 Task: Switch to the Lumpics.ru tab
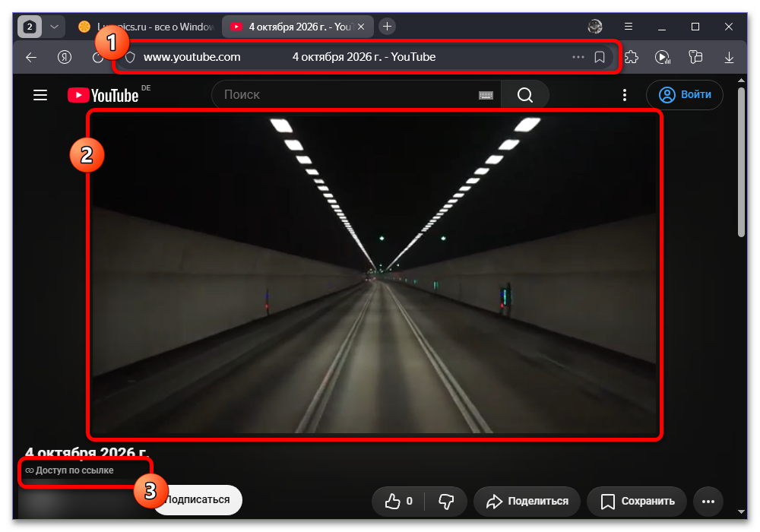(147, 27)
